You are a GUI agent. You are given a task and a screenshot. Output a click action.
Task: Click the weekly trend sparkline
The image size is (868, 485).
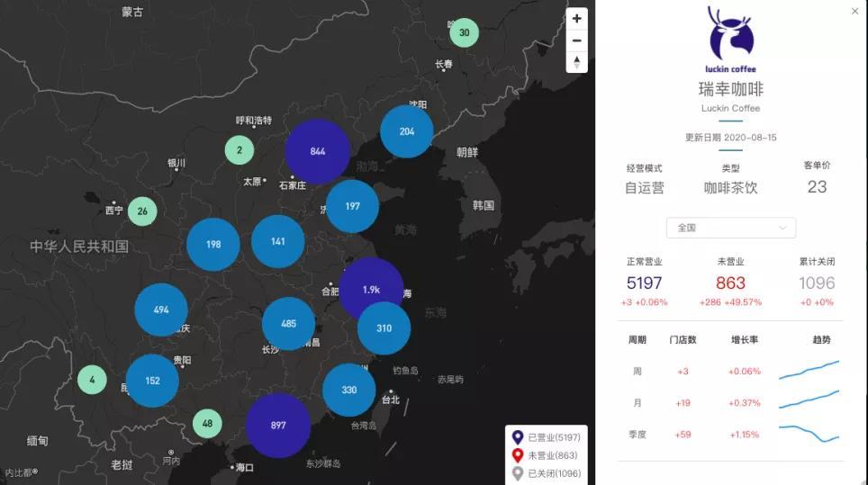coord(809,371)
